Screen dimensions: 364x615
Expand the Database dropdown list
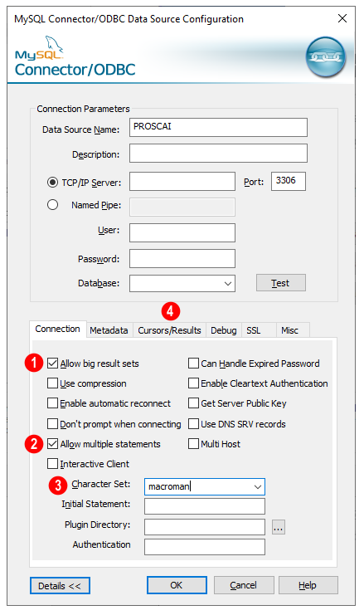(x=228, y=284)
